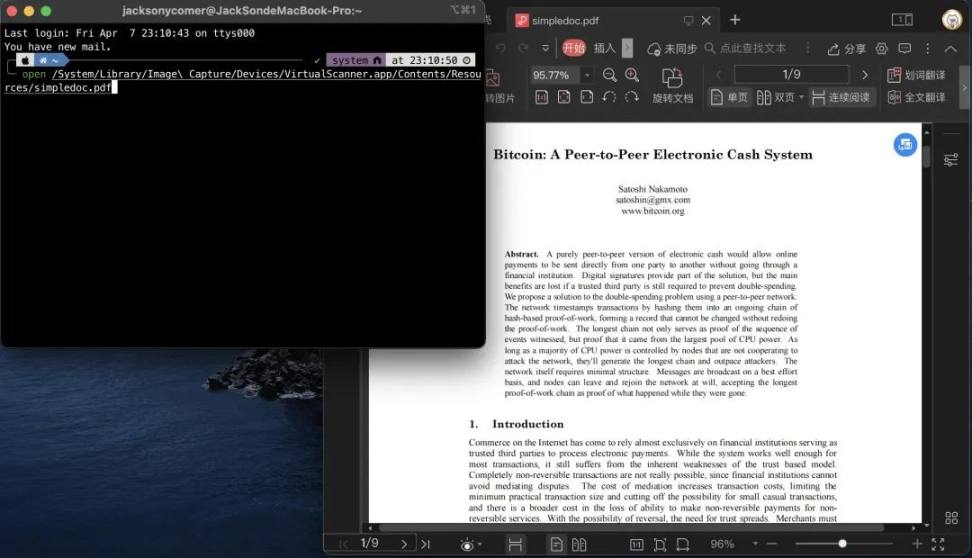Toggle 连续阅读 continuous reading mode
The width and height of the screenshot is (972, 558).
click(x=841, y=97)
